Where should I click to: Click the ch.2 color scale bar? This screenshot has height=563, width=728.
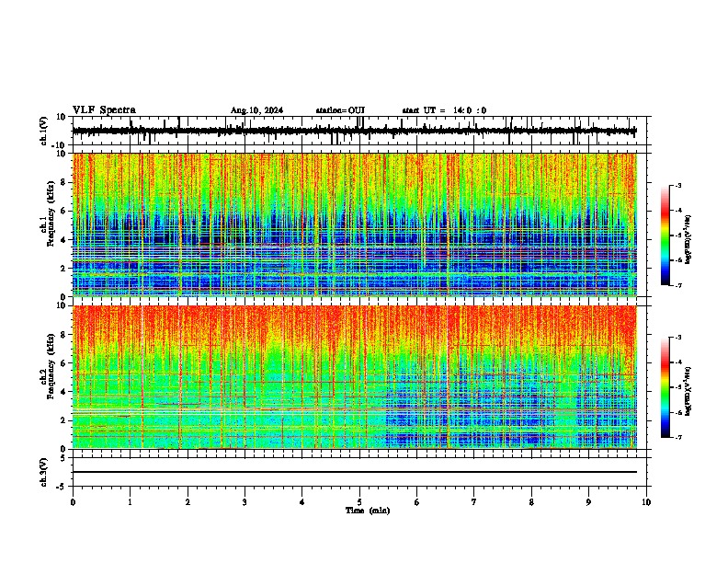665,387
